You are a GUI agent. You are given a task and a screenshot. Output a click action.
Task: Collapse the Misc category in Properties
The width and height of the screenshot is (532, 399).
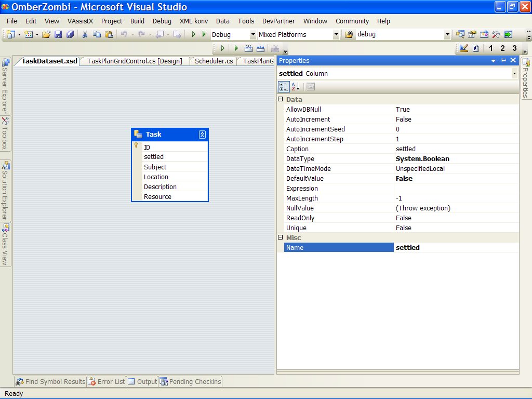coord(280,237)
